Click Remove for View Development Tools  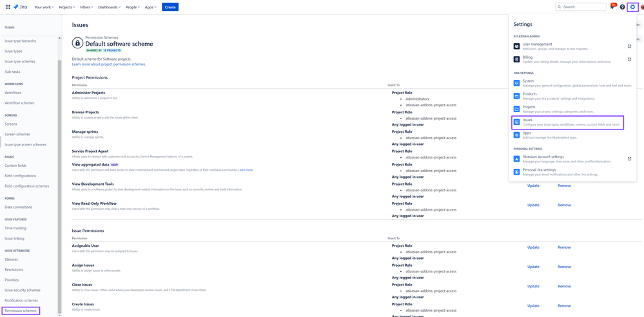coord(564,186)
